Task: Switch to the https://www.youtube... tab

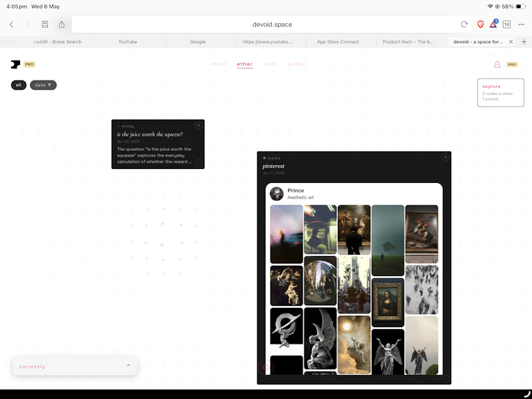Action: coord(268,42)
